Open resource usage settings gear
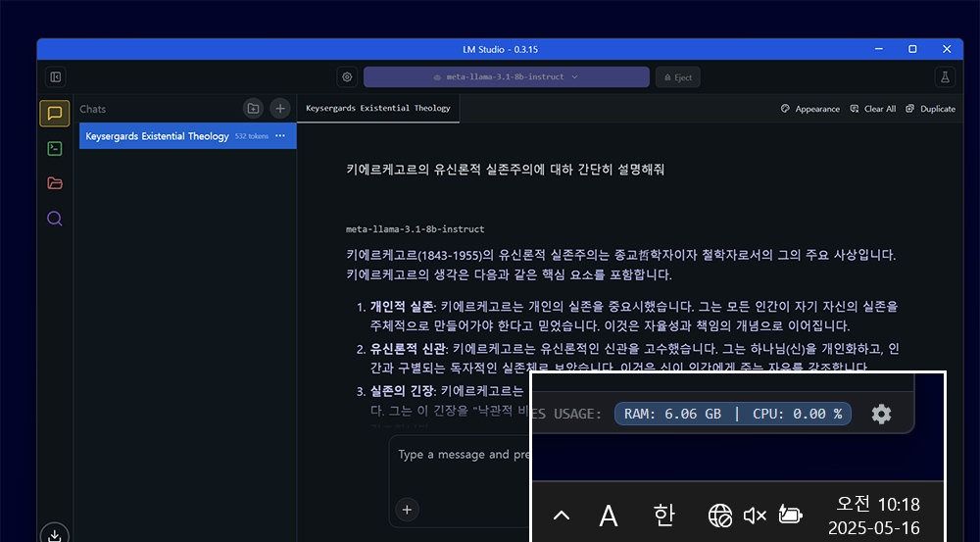The height and width of the screenshot is (542, 980). coord(881,414)
